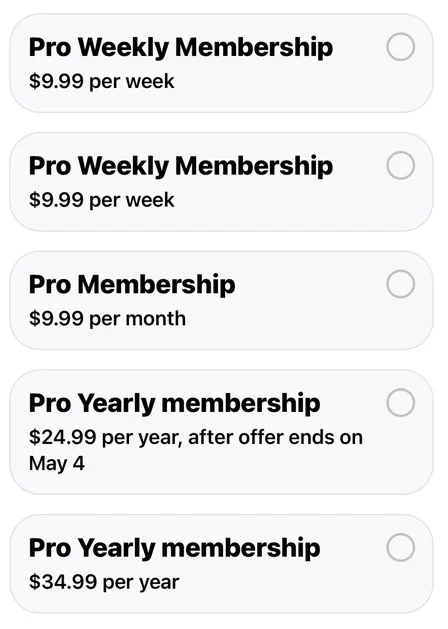Choose the uppermost weekly membership card

click(221, 63)
